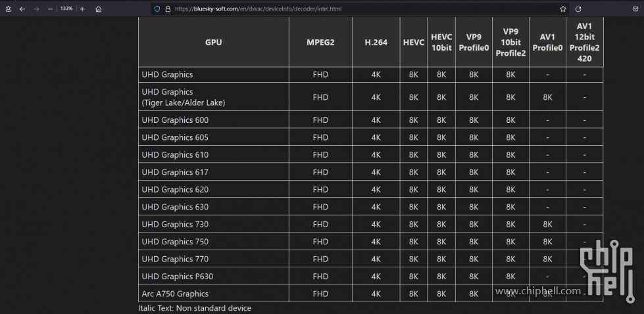Image resolution: width=644 pixels, height=314 pixels.
Task: Select the 'UHD Graphics 617' row name
Action: [x=175, y=172]
